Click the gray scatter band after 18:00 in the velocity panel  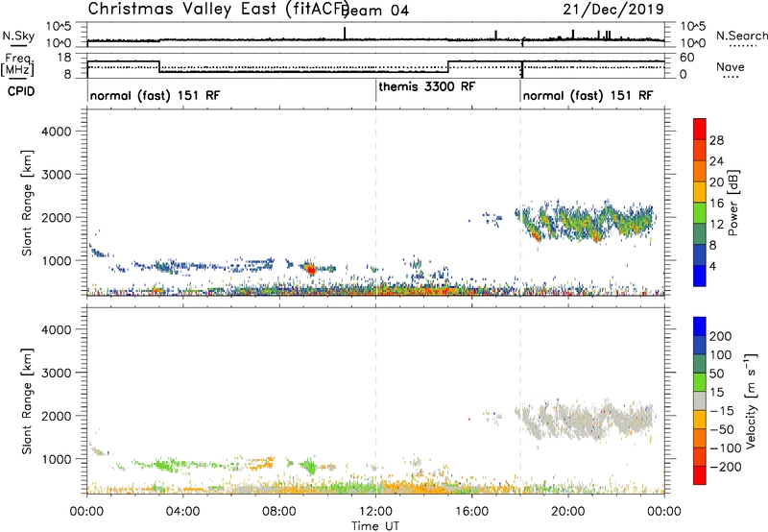coord(588,419)
